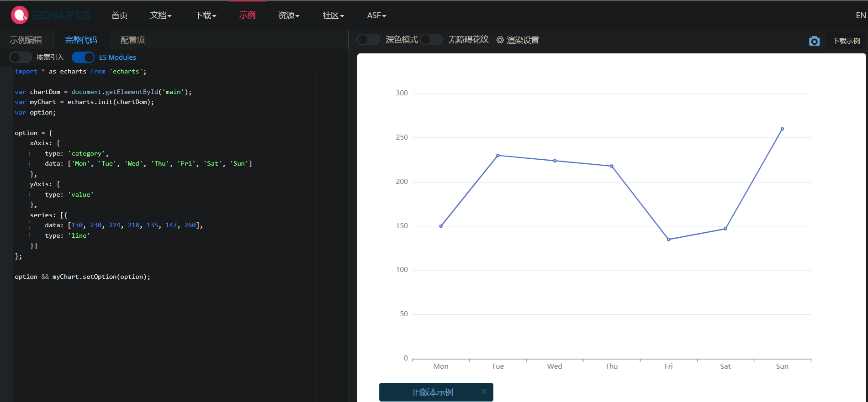
Task: Click the Mon data point on chart
Action: (441, 226)
